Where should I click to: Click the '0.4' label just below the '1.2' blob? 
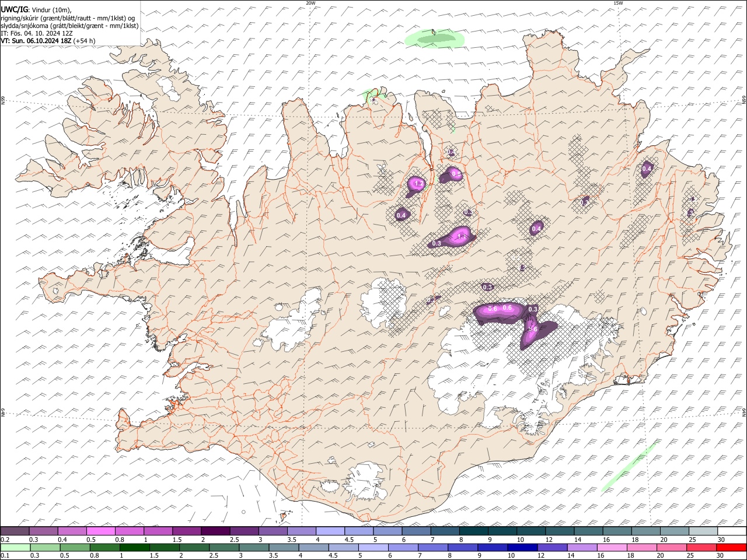coord(401,216)
